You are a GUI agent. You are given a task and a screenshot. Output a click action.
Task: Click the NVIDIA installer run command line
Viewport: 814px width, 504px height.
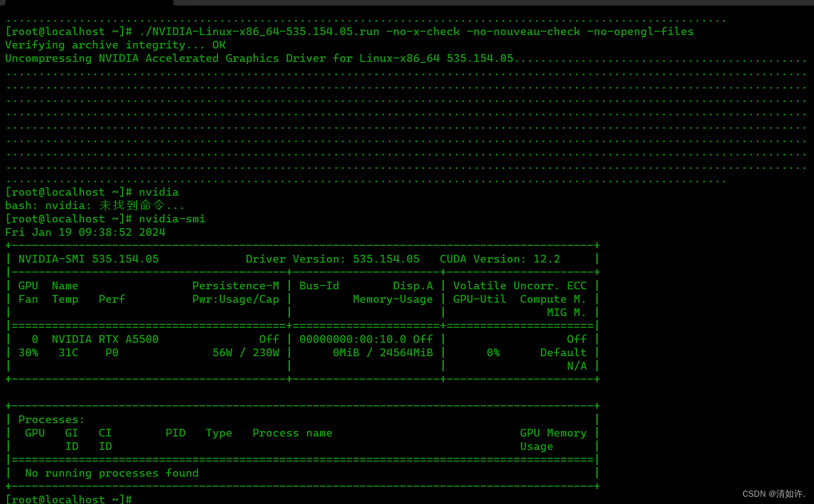(350, 32)
